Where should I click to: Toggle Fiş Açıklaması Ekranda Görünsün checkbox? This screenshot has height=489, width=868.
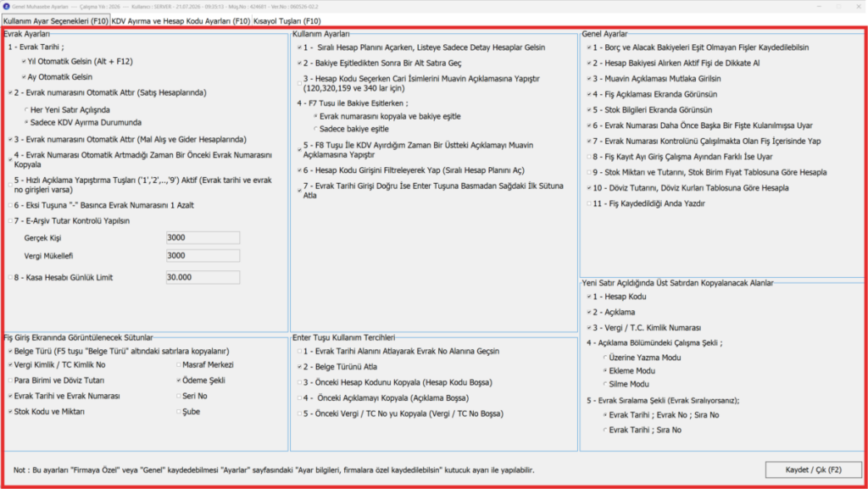coord(589,95)
